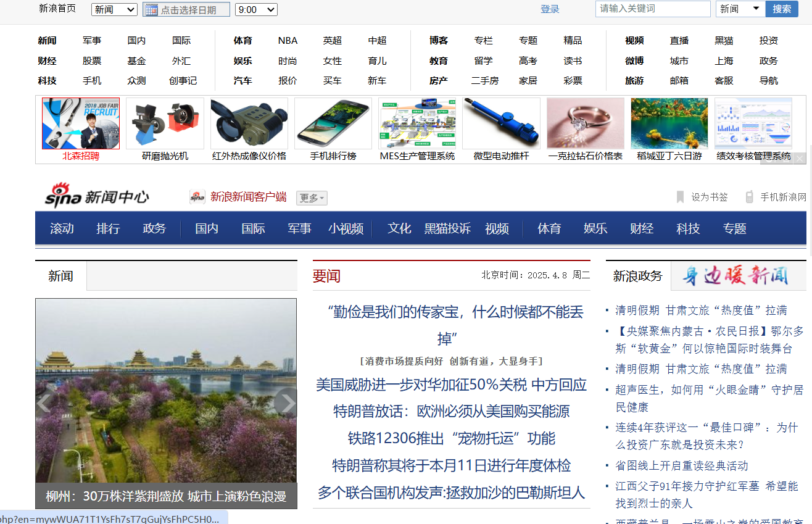Open 特朗普放话 欧洲必须购买能源 headline

(452, 411)
